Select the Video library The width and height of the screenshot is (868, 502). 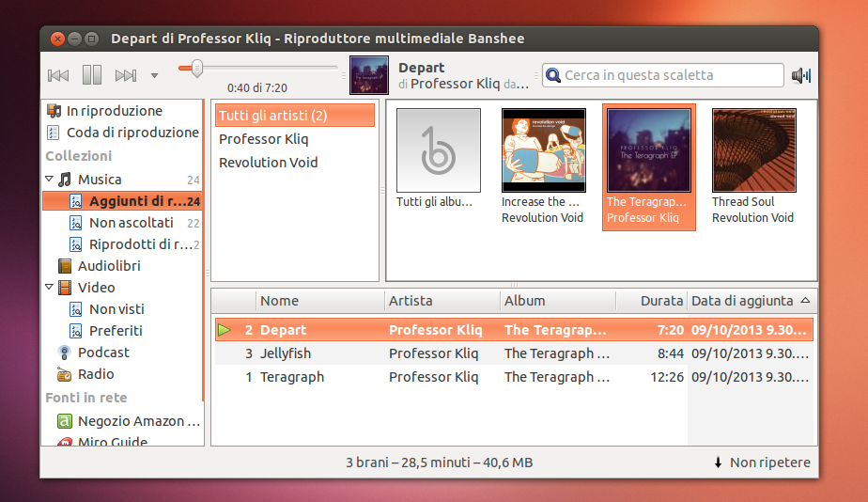point(97,288)
